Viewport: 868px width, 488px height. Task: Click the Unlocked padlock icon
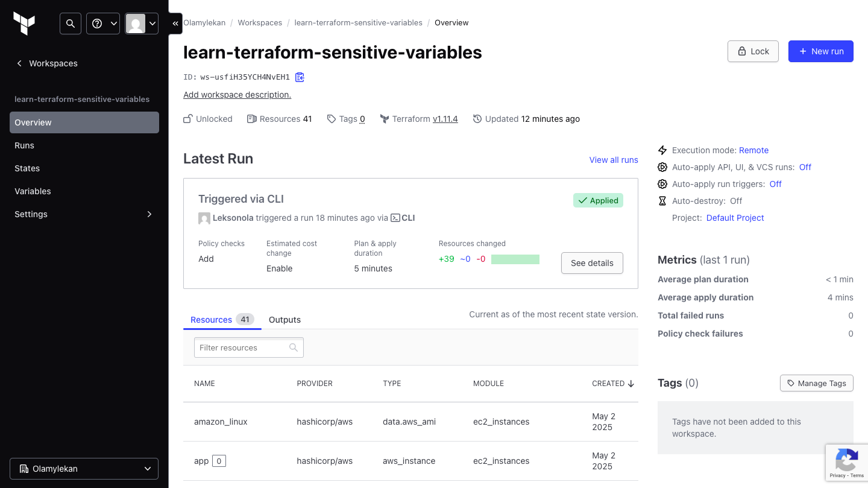point(188,119)
